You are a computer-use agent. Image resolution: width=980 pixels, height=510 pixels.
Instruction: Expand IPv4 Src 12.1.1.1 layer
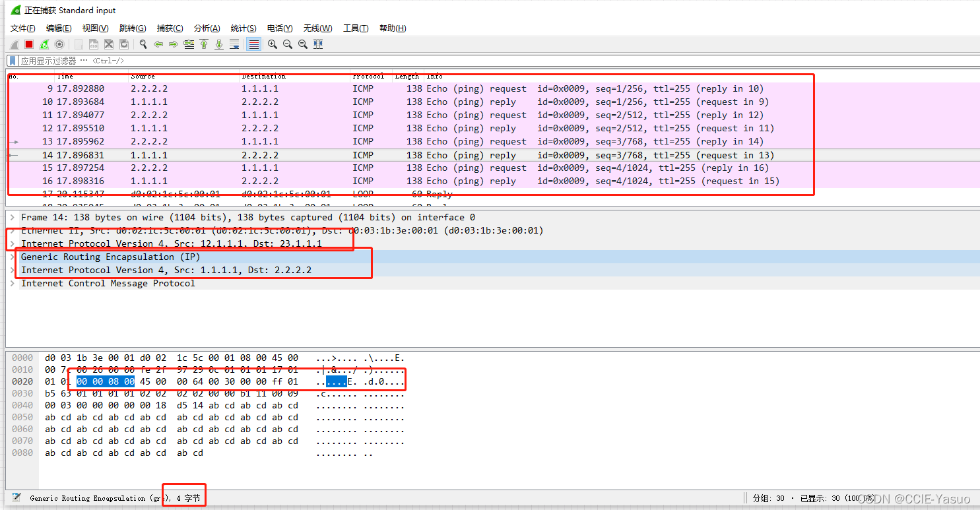tap(12, 243)
